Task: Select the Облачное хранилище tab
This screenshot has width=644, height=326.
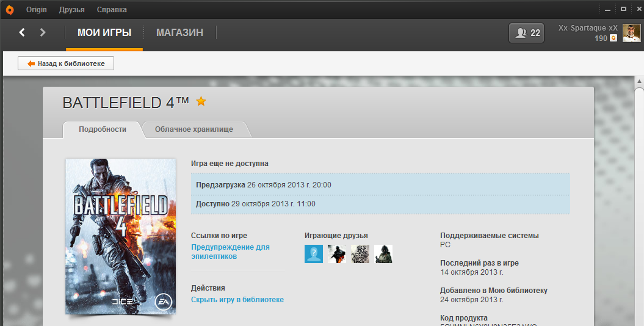Action: pos(194,129)
